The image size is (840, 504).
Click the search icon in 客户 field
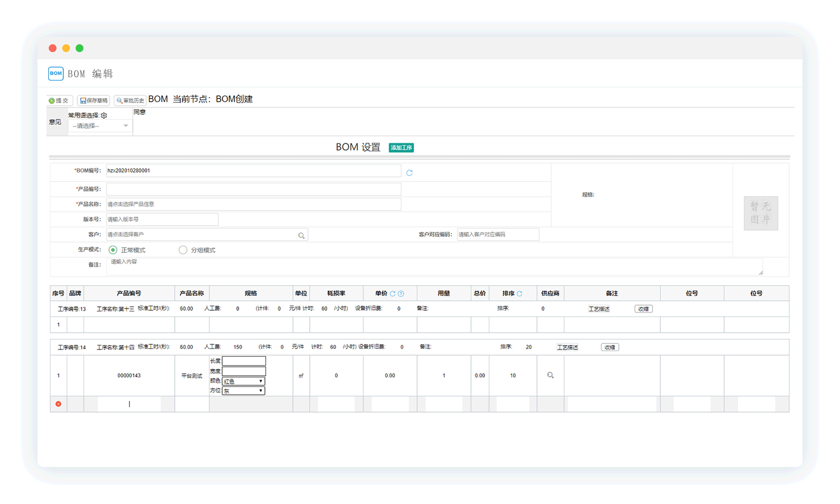coord(301,236)
